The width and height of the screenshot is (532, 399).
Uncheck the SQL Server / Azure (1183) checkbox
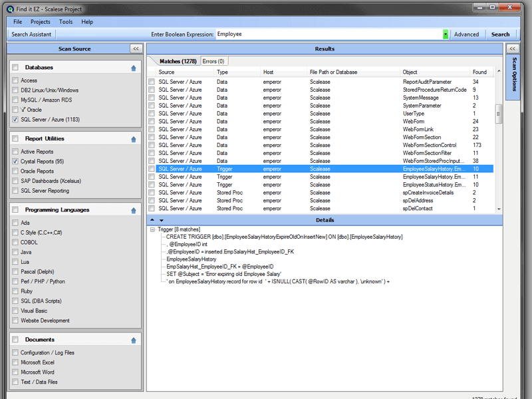15,120
